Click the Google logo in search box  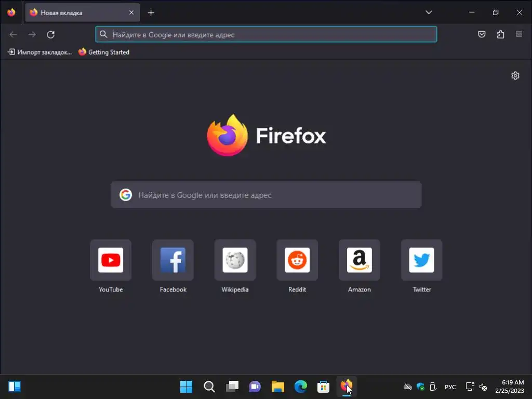126,195
